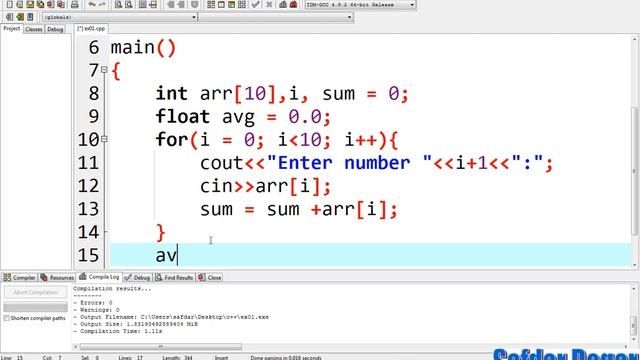Enable Shorten compiler paths checkbox
The width and height of the screenshot is (640, 360).
[x=7, y=318]
